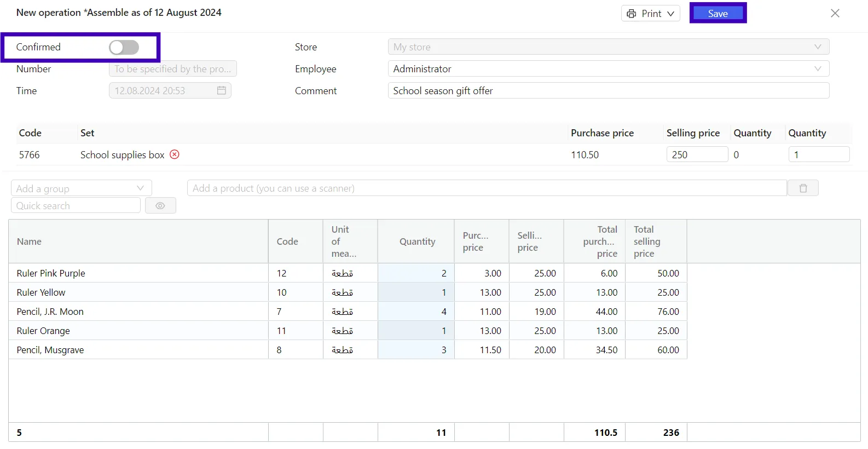The height and width of the screenshot is (449, 868).
Task: Click the trash bin delete button
Action: 803,188
